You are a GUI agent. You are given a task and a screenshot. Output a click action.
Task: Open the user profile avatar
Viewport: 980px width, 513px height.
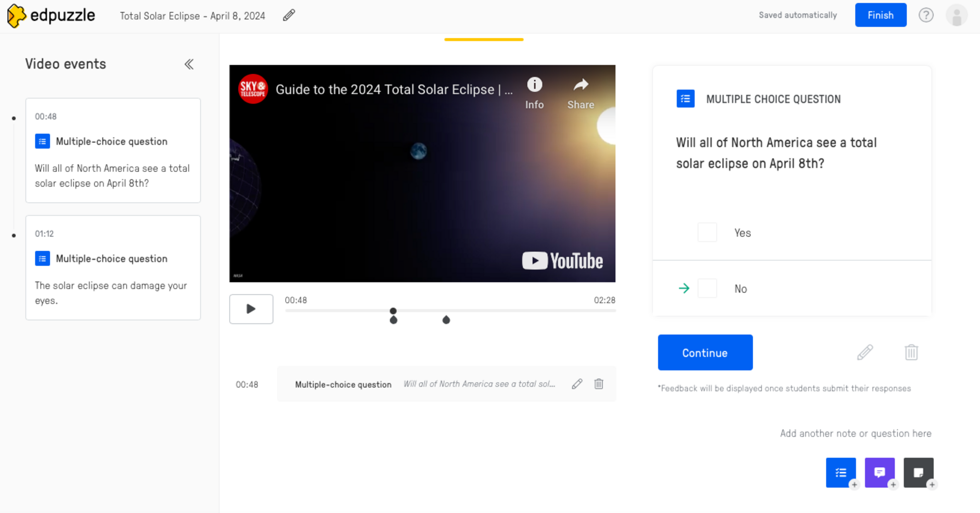click(956, 15)
